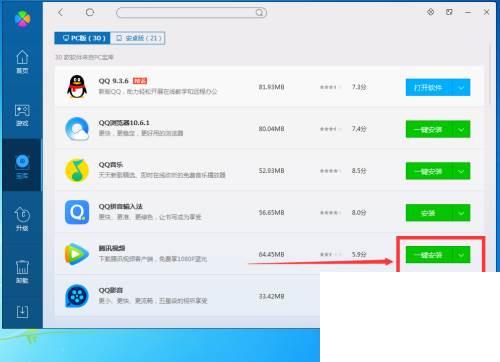Click the 7.3分 rating of QQ

click(359, 87)
